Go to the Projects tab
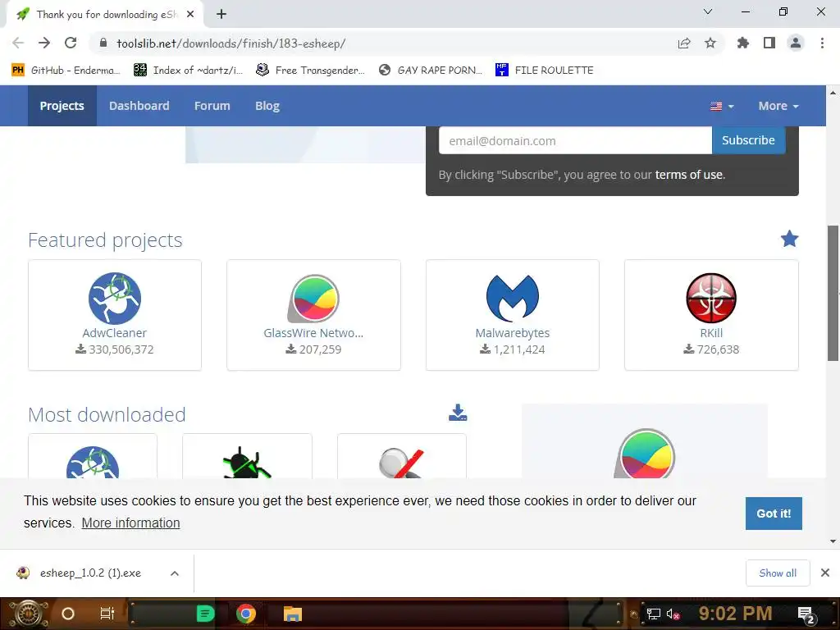Image resolution: width=840 pixels, height=630 pixels. click(62, 106)
